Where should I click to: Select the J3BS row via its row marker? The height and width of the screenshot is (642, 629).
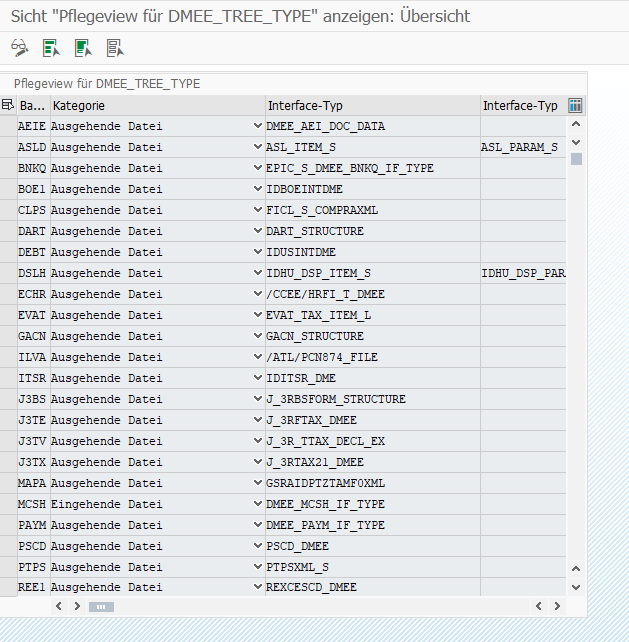(x=8, y=399)
